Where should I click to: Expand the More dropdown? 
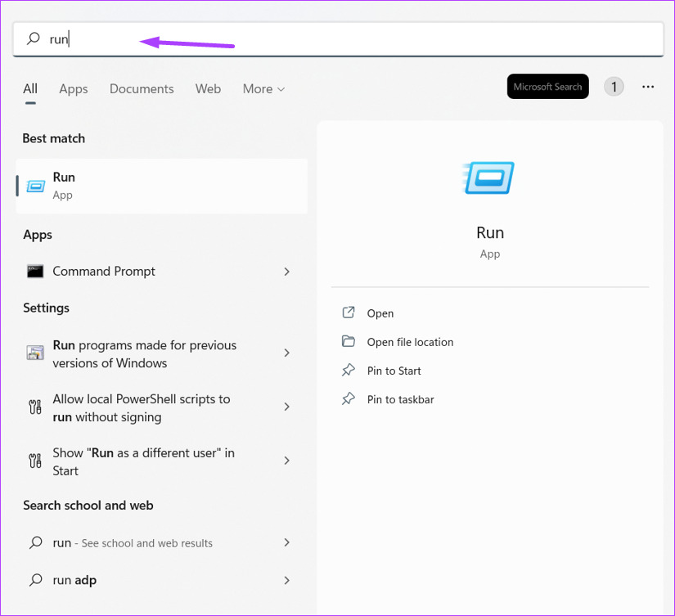(x=263, y=88)
